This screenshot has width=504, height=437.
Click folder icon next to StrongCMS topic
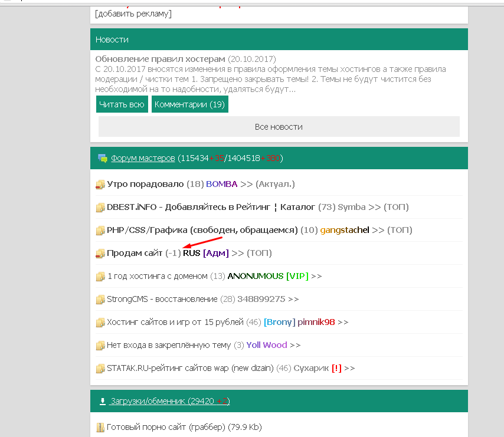click(100, 300)
